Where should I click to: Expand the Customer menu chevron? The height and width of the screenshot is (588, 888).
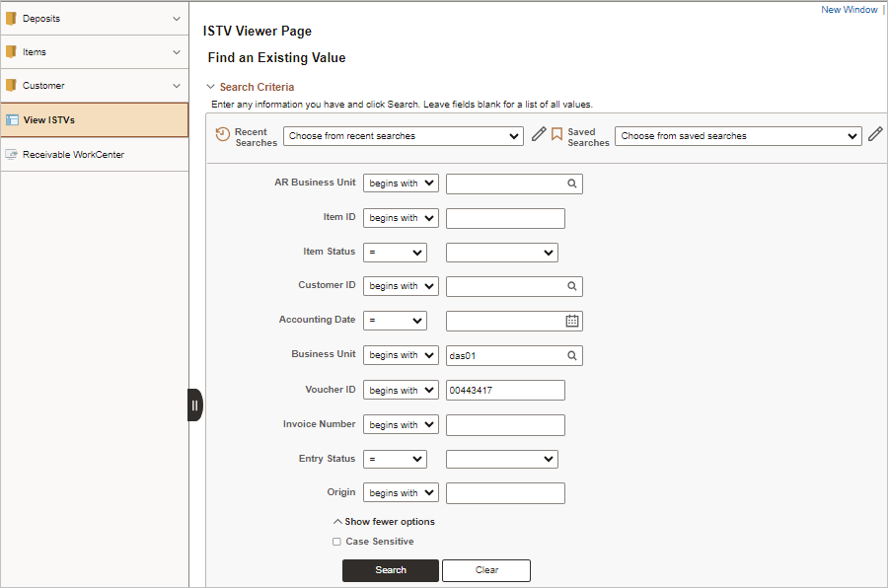pos(177,86)
